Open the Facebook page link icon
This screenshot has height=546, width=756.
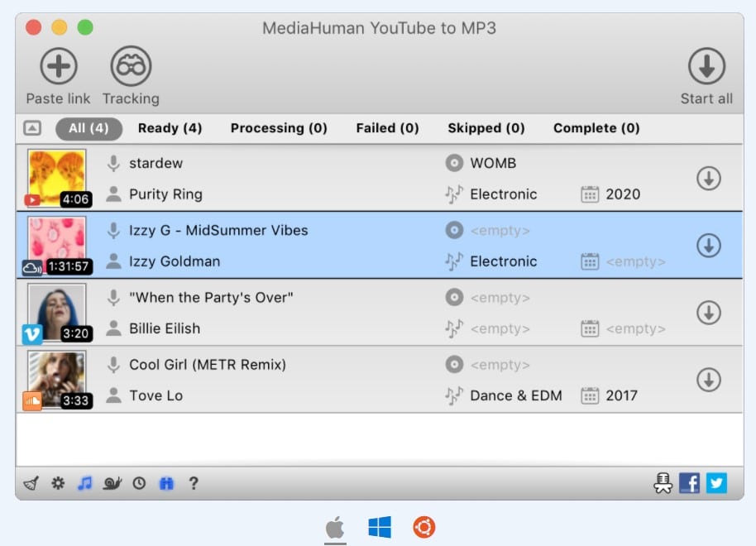click(689, 483)
